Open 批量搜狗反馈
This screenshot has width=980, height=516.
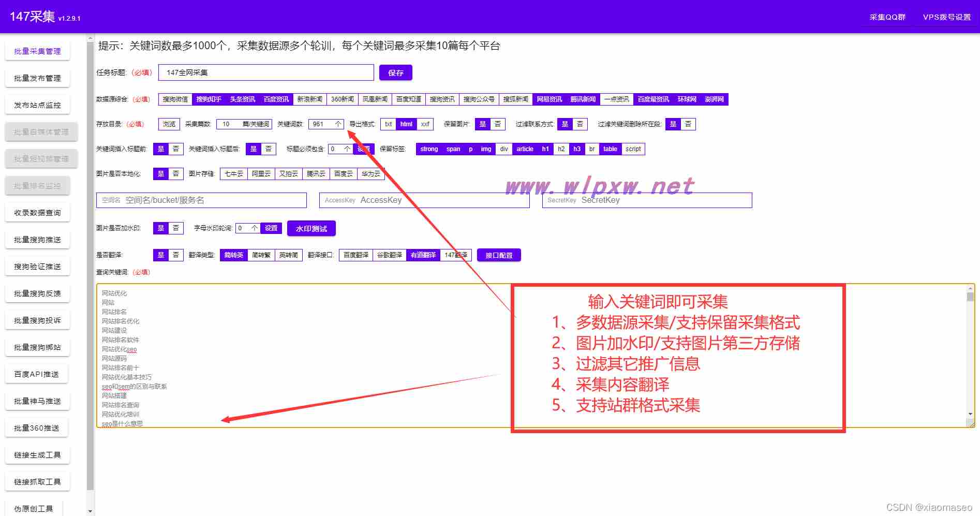37,293
